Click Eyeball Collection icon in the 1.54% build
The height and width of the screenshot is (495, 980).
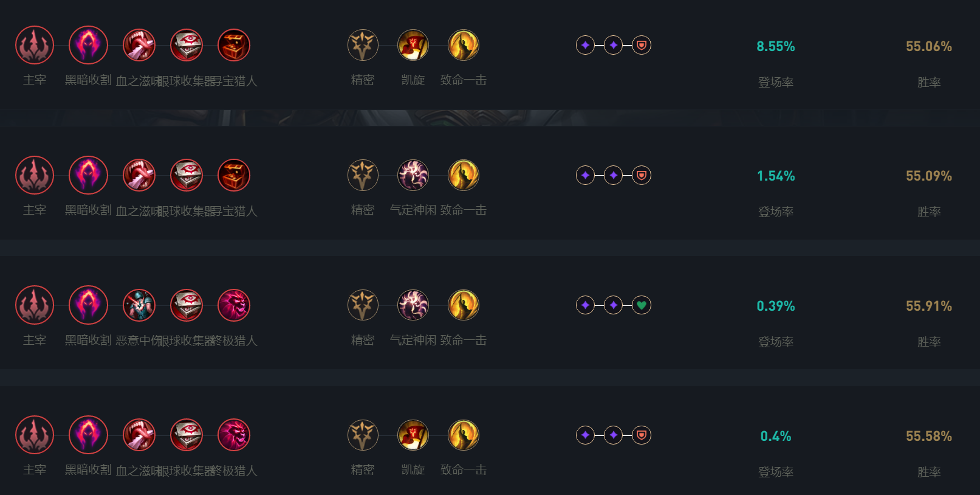(x=187, y=175)
